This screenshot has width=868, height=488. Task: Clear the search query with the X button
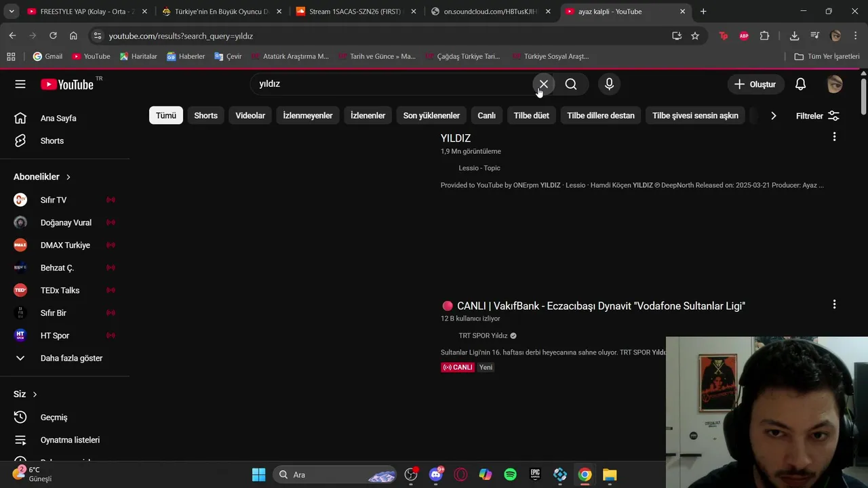pos(543,84)
